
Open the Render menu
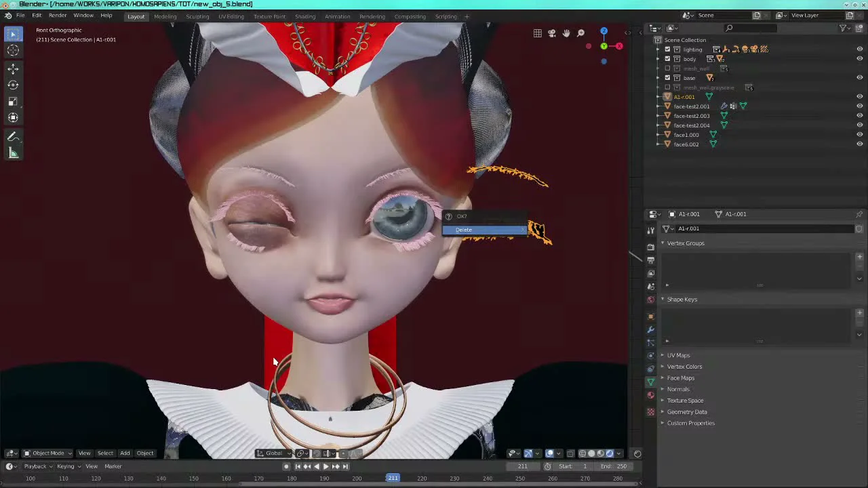coord(58,16)
